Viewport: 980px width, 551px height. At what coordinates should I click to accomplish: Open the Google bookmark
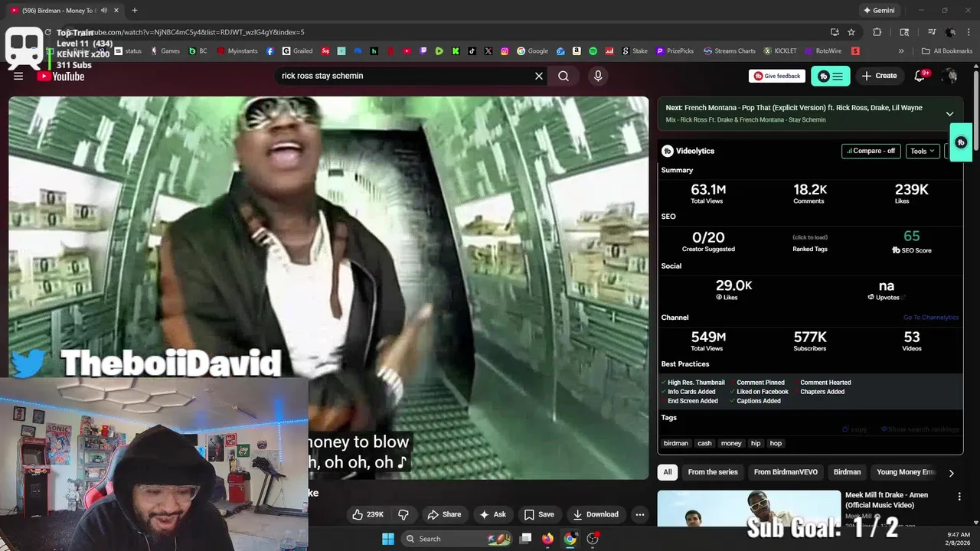[x=533, y=51]
